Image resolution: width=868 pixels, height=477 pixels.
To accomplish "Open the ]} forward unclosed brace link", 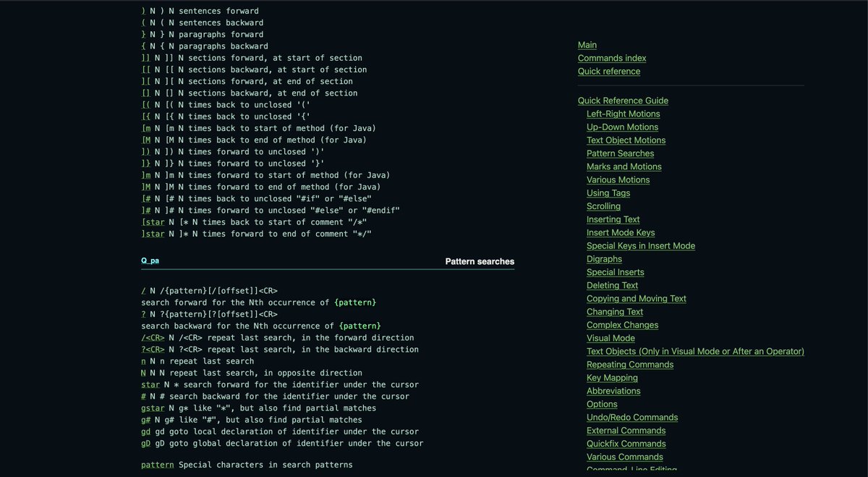I will pos(145,164).
